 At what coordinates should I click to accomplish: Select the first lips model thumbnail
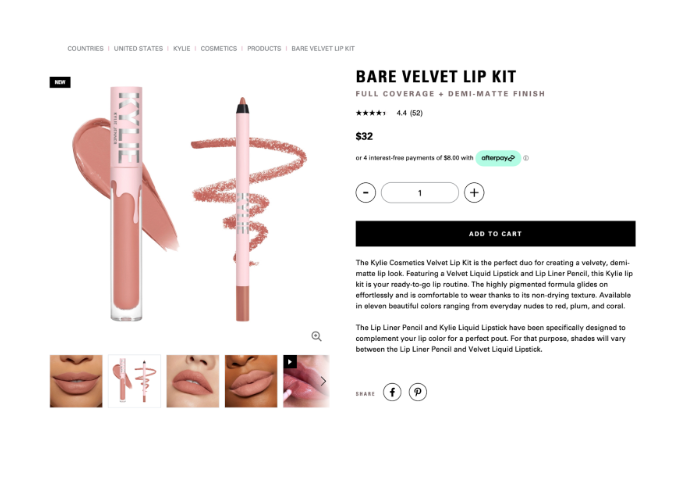(76, 381)
